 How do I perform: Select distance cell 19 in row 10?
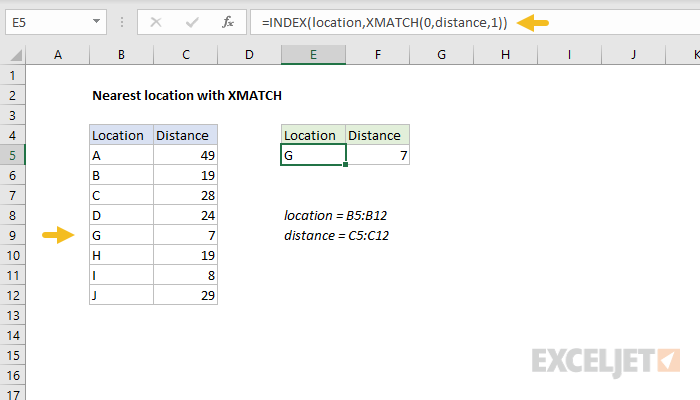pos(186,255)
